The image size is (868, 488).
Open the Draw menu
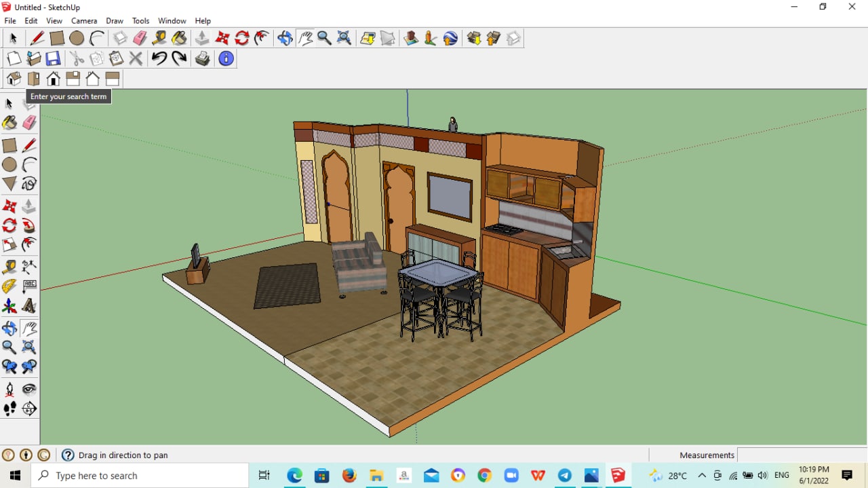tap(115, 21)
